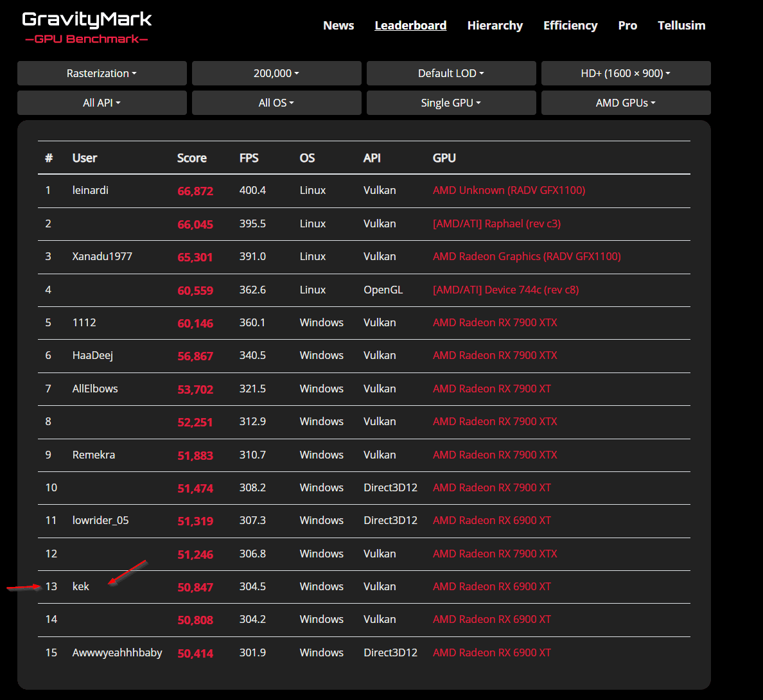Viewport: 763px width, 700px height.
Task: Open score 56,867 result
Action: 195,356
